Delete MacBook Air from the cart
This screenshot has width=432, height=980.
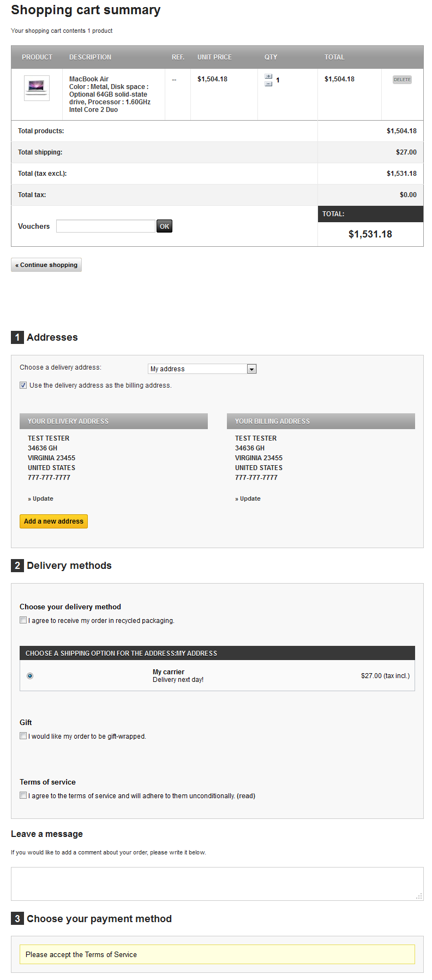tap(402, 80)
